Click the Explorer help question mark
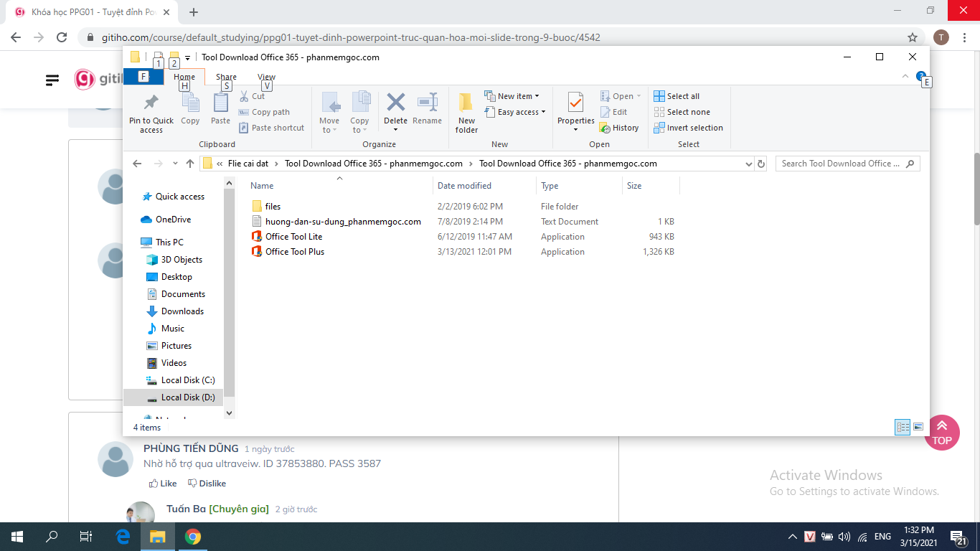The height and width of the screenshot is (551, 980). (x=921, y=76)
